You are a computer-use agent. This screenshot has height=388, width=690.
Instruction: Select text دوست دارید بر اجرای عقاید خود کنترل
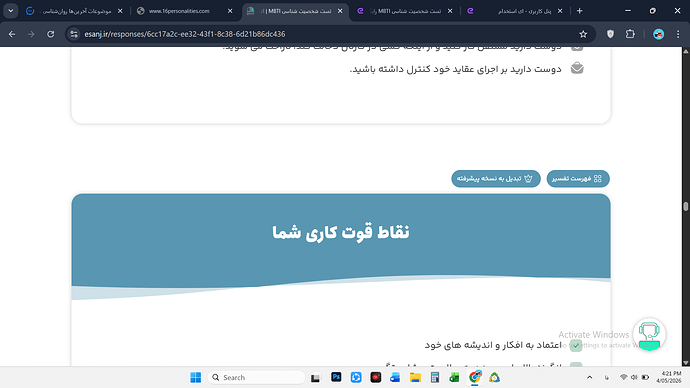[455, 69]
